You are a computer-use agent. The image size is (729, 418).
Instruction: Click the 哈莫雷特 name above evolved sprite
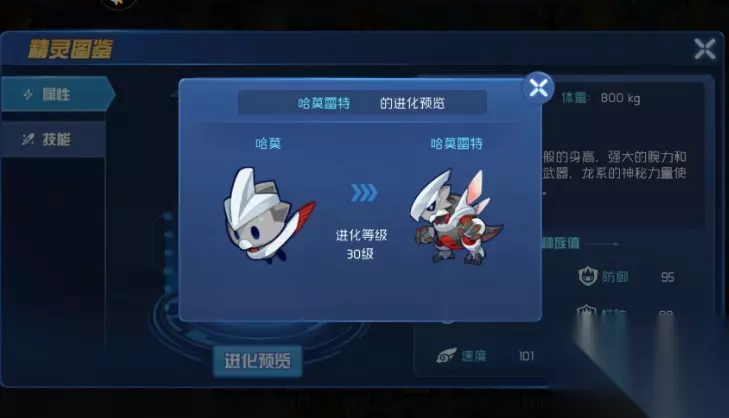click(x=457, y=143)
